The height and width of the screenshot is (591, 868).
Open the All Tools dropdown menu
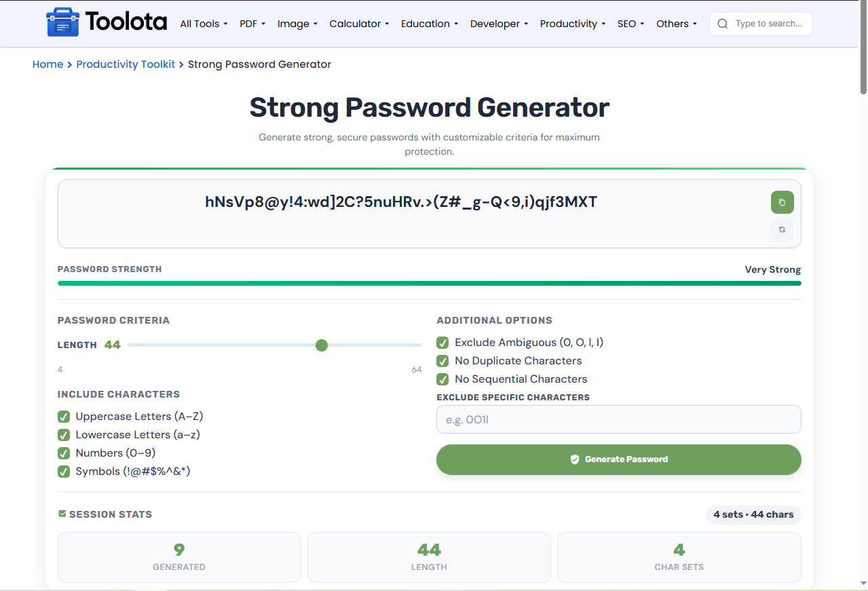[x=204, y=24]
